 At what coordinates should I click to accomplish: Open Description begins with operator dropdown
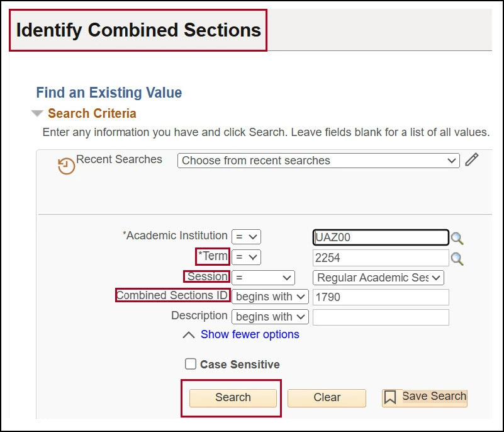pos(270,317)
